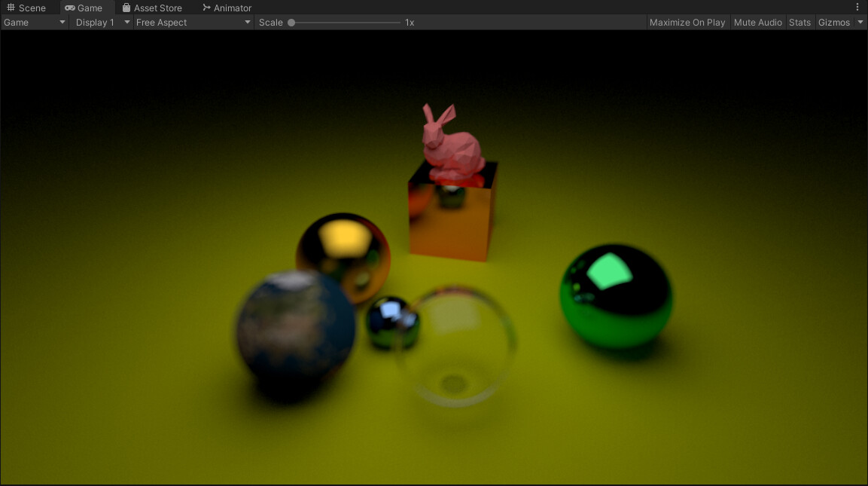Toggle Mute Audio

click(x=757, y=22)
